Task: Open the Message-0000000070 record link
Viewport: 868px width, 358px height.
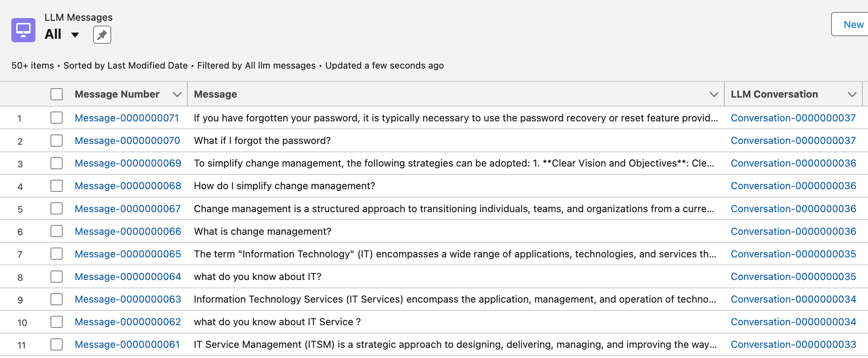Action: click(x=127, y=141)
